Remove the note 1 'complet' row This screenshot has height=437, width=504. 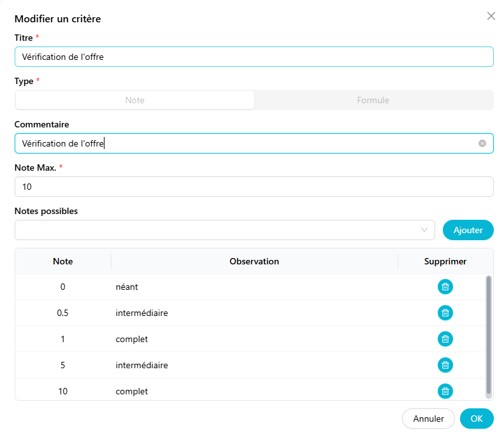(x=445, y=339)
